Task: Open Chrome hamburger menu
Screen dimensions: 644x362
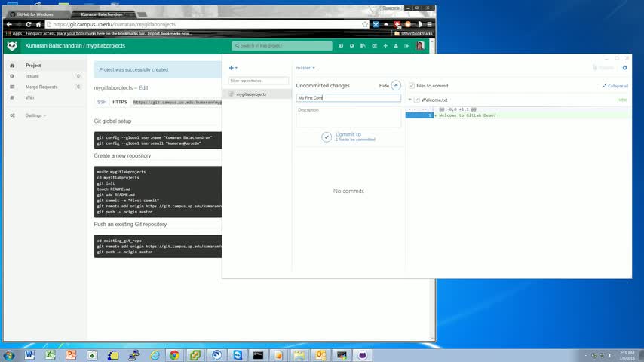Action: coord(429,24)
